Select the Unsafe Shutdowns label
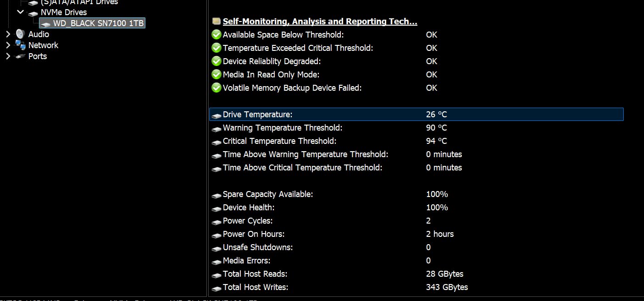This screenshot has width=644, height=301. tap(258, 247)
